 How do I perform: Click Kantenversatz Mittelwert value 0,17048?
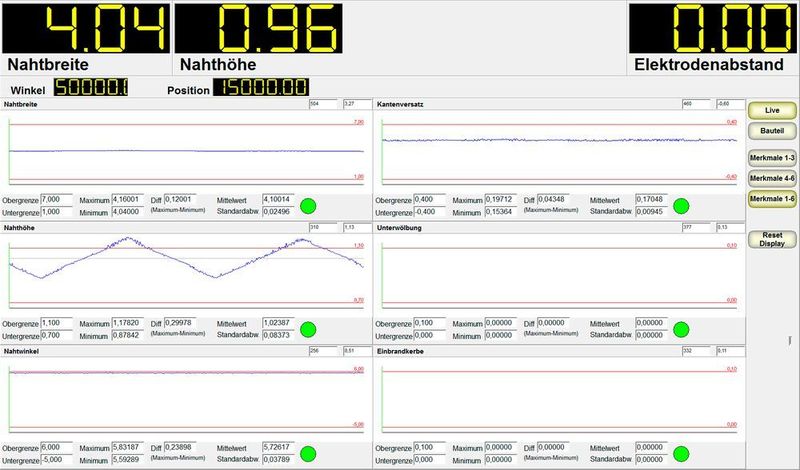652,199
